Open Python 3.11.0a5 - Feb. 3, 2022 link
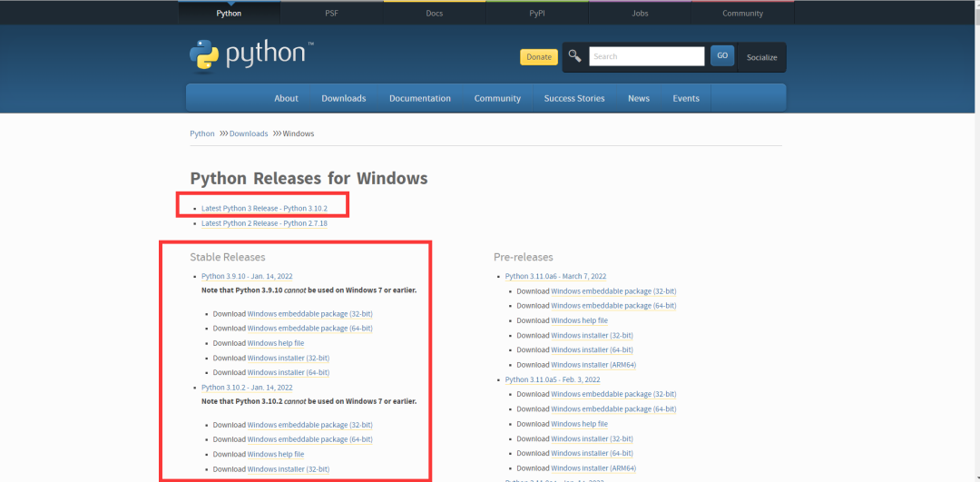The height and width of the screenshot is (482, 980). click(553, 379)
